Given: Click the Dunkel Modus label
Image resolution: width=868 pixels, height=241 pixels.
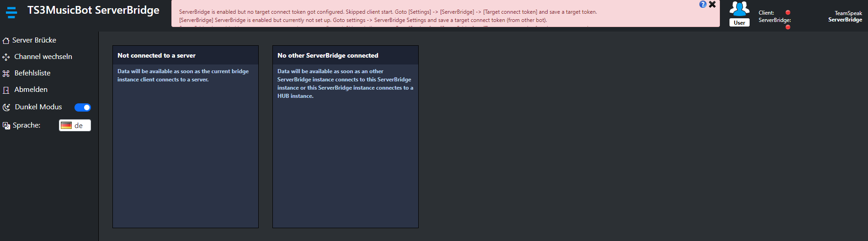Looking at the screenshot, I should tap(38, 107).
